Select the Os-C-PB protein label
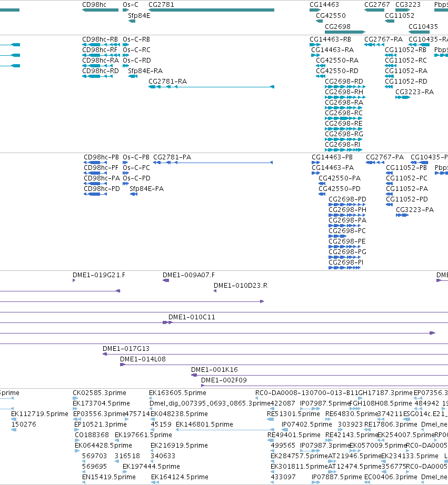This screenshot has width=448, height=485. click(x=136, y=157)
